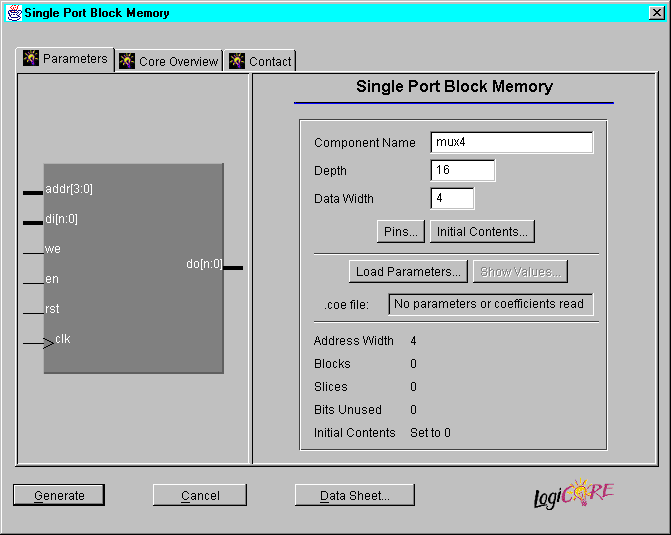Click the Java icon in title bar
The image size is (671, 535).
(x=14, y=13)
